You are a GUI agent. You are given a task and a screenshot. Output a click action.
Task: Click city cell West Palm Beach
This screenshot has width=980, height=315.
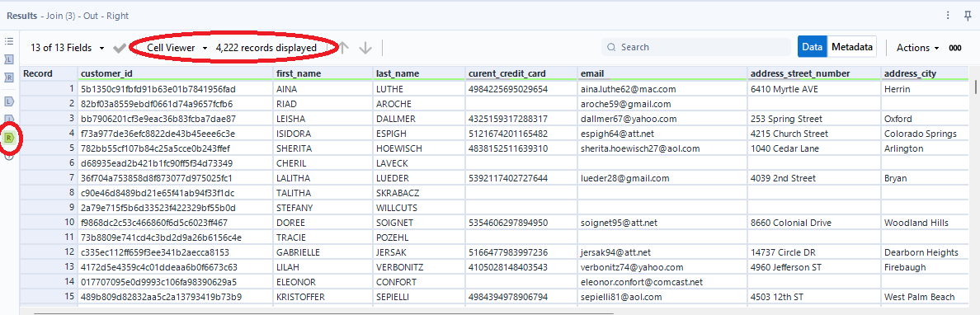click(925, 297)
